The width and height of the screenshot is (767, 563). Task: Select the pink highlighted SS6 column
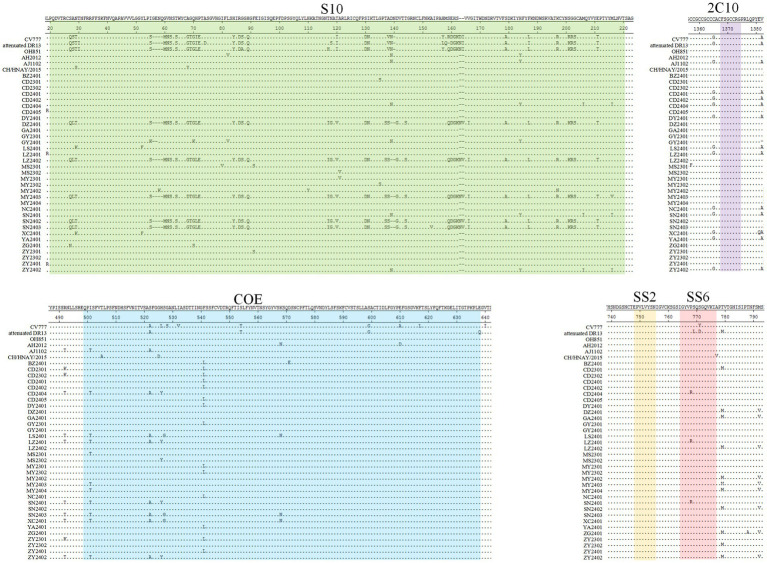click(x=698, y=436)
